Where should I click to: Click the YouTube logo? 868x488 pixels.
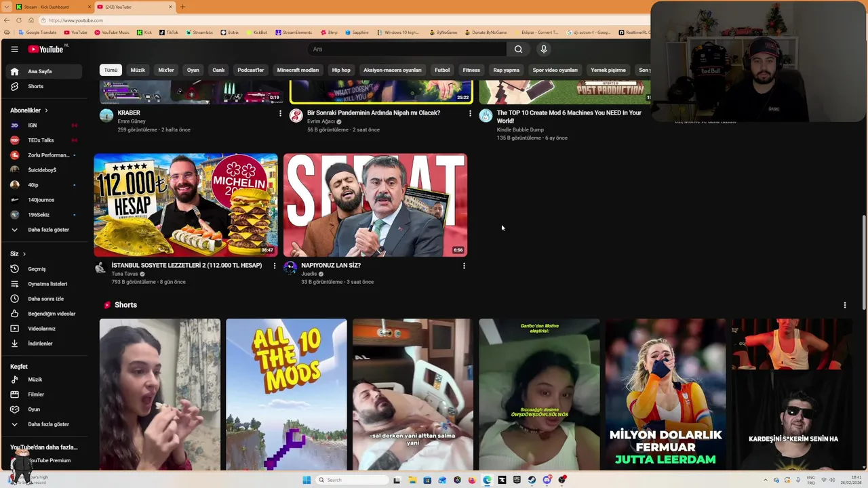click(x=45, y=49)
